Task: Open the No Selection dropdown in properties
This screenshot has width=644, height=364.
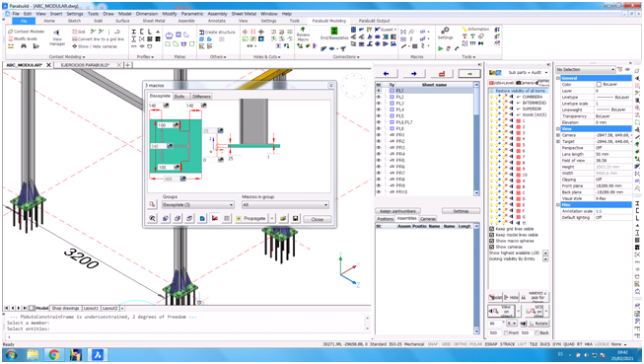Action: coord(586,69)
